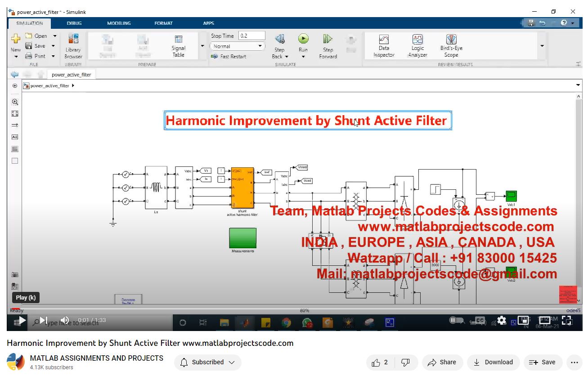
Task: Select the green Measurements block
Action: pos(243,238)
